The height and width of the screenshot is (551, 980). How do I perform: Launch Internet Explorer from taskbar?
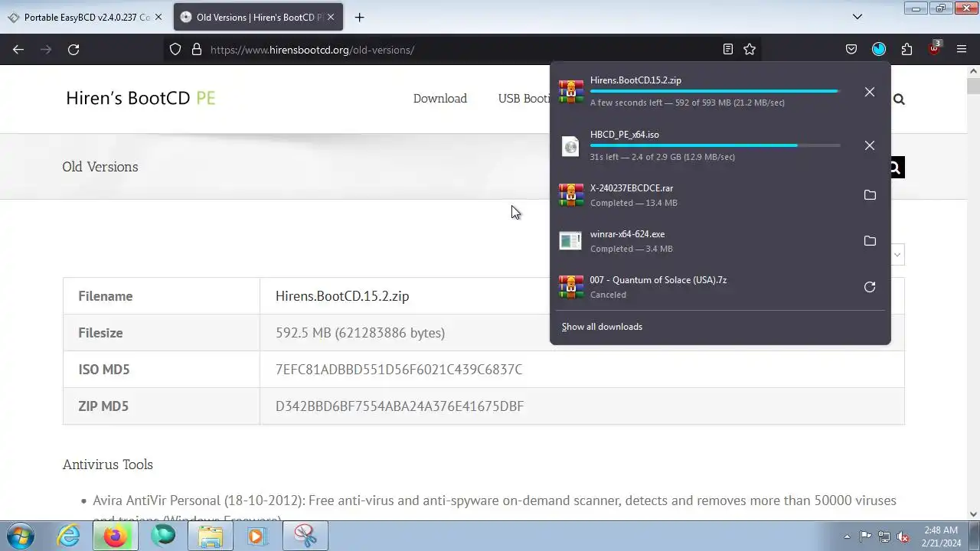point(69,536)
